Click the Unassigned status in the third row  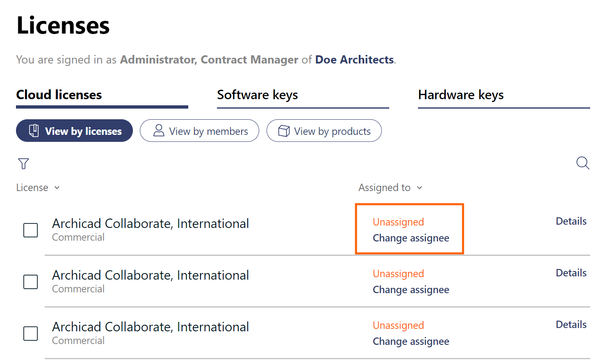click(398, 325)
